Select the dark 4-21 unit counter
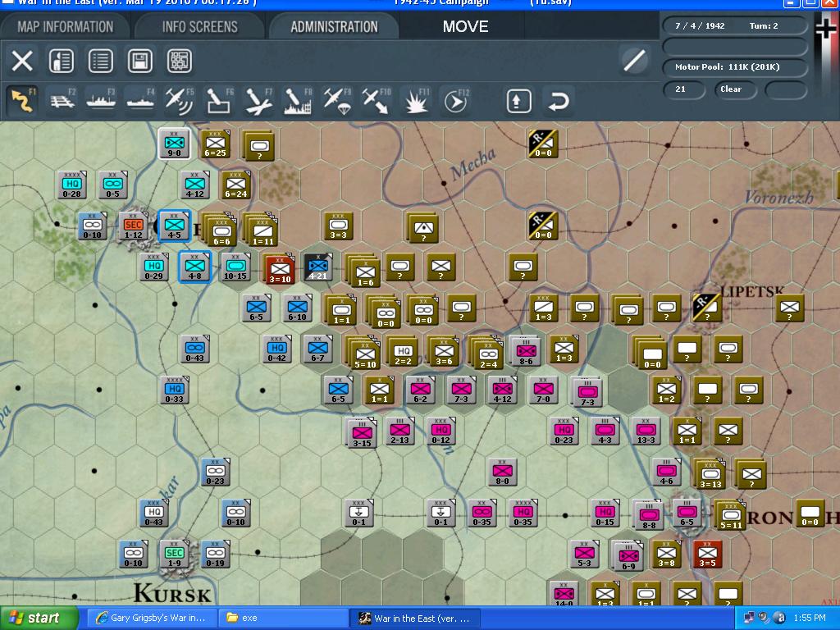The image size is (840, 630). 317,267
